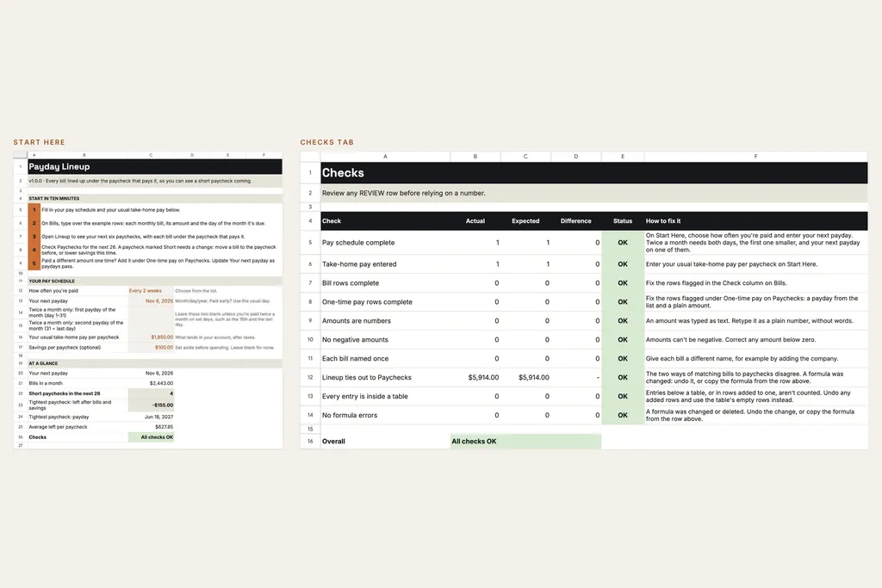Select 'One-time pay rows complete' check name
Image resolution: width=882 pixels, height=588 pixels.
tap(367, 302)
